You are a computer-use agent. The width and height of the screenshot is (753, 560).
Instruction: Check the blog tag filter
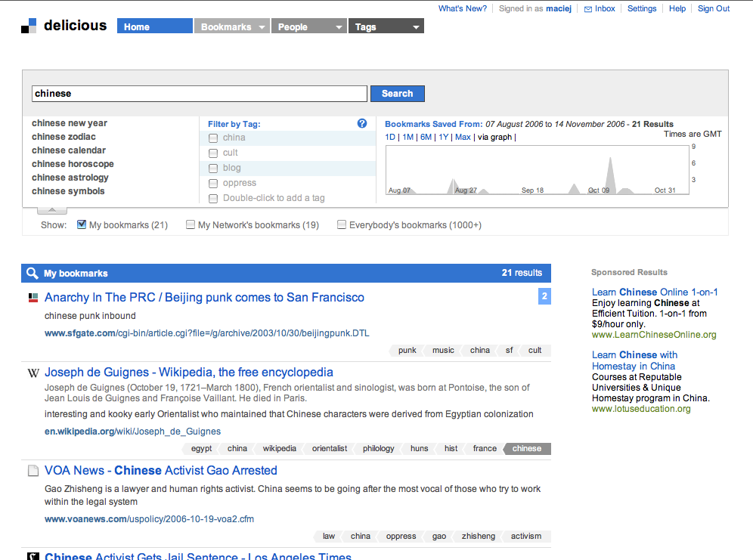(213, 169)
